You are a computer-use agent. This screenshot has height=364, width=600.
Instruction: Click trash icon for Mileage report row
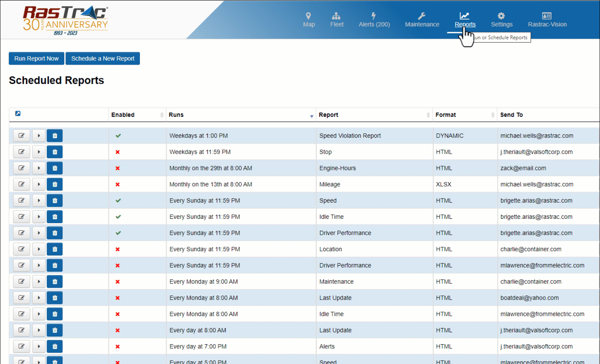coord(55,184)
